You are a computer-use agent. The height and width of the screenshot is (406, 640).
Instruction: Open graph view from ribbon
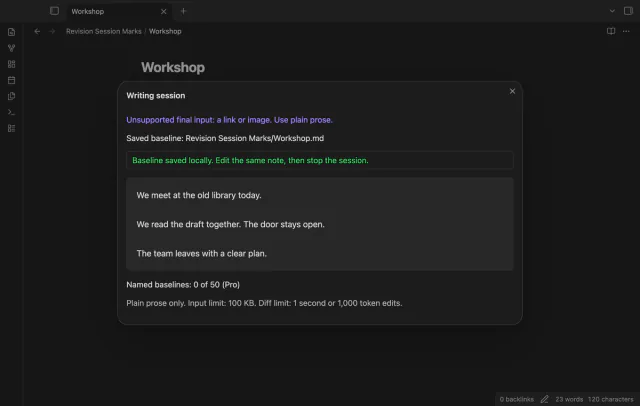(x=11, y=48)
